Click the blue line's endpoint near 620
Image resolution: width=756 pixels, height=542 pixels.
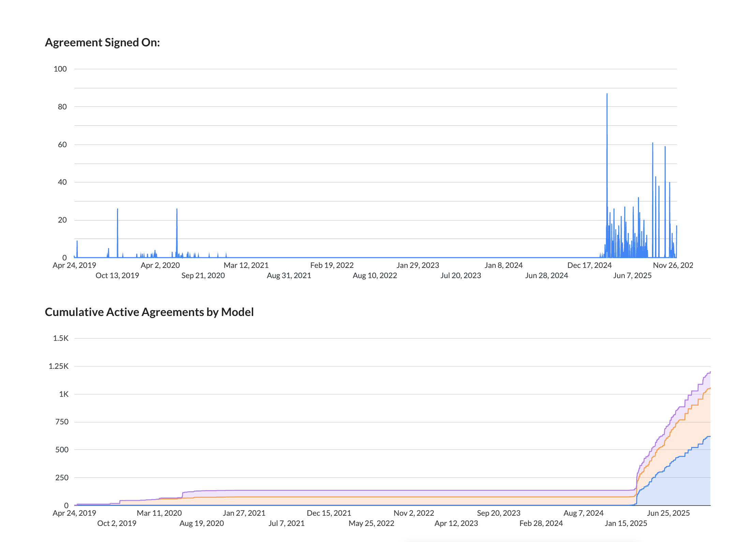coord(710,436)
